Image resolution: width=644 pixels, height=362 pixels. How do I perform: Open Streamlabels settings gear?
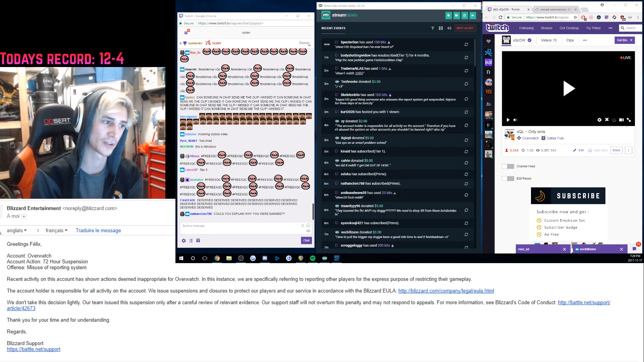pos(448,15)
